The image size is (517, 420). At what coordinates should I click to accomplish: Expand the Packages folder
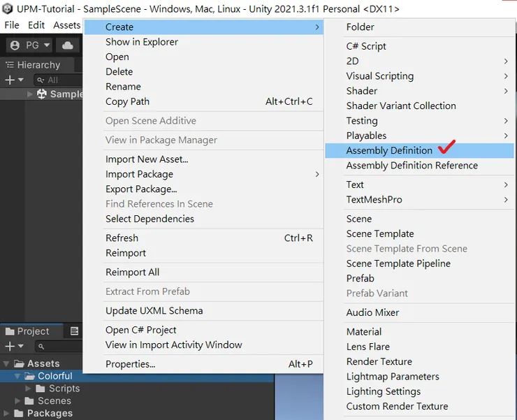coord(6,413)
